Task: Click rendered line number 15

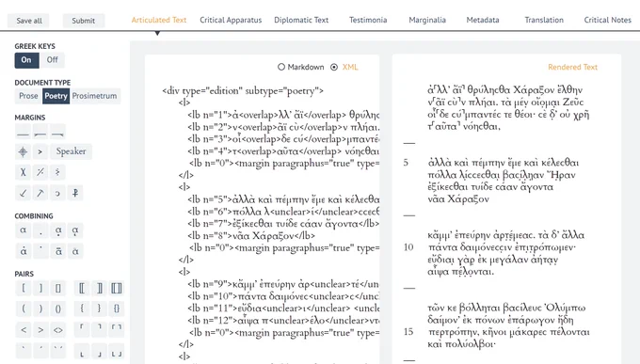Action: [408, 332]
